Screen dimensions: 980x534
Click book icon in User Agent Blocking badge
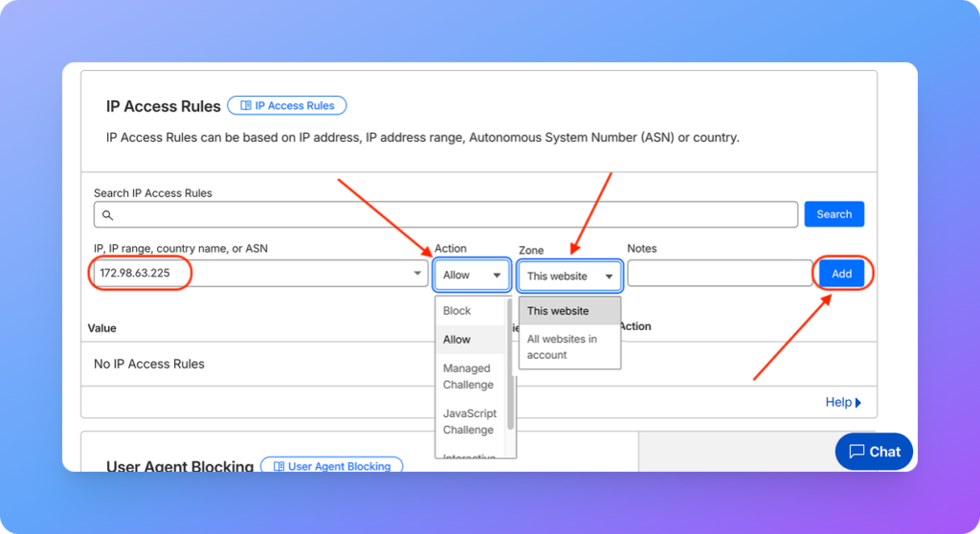pyautogui.click(x=278, y=466)
